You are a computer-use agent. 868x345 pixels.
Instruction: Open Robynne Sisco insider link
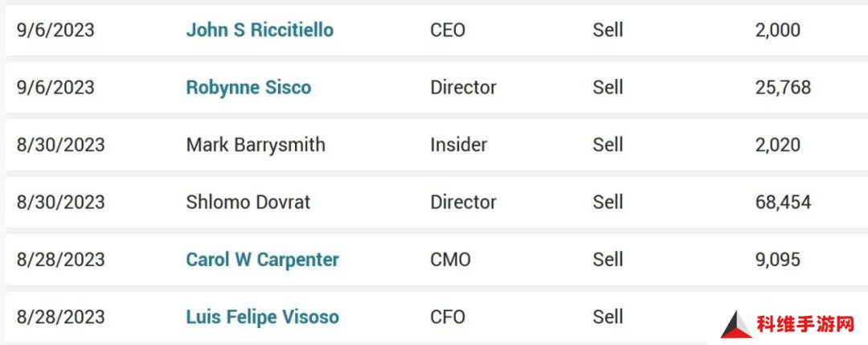pos(248,88)
